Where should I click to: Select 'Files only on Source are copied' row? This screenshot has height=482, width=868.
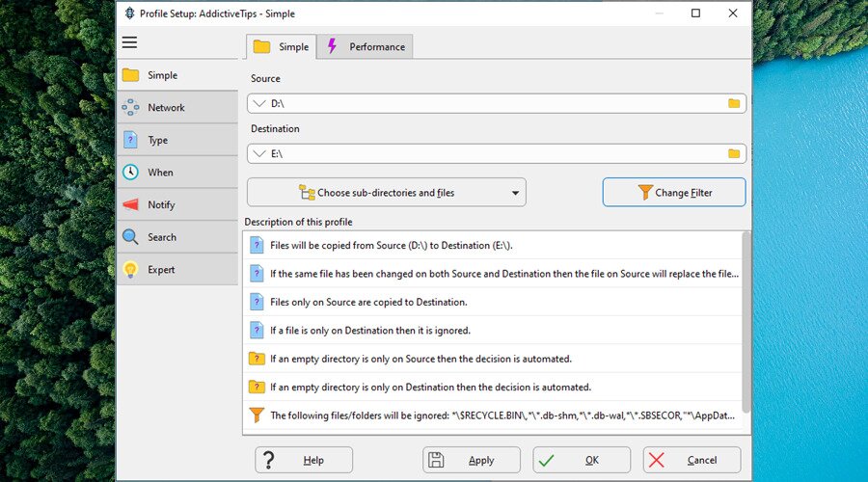pyautogui.click(x=493, y=302)
